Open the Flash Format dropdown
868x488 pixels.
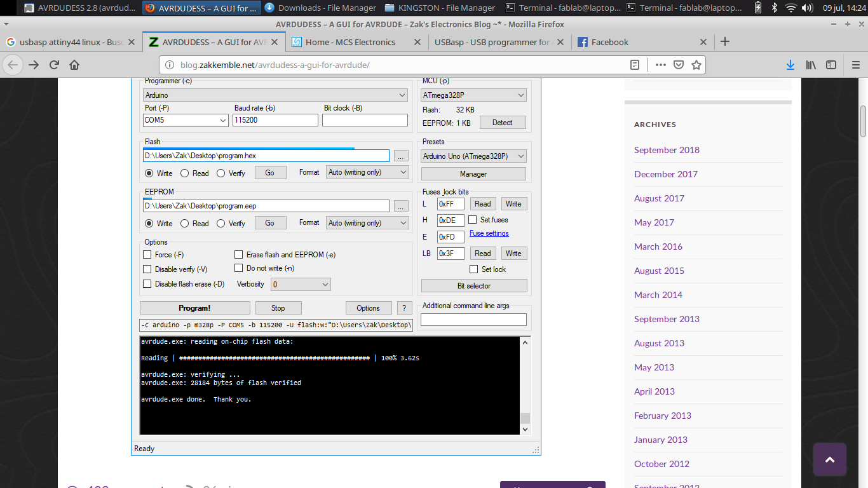click(368, 172)
